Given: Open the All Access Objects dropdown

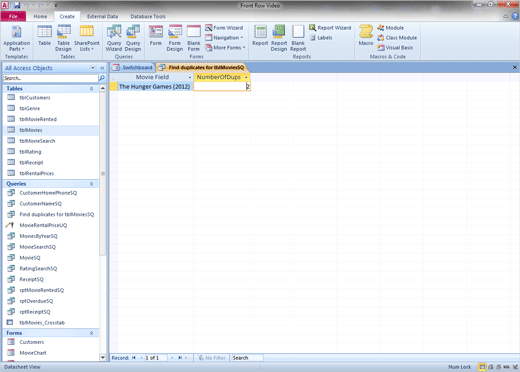Looking at the screenshot, I should pyautogui.click(x=93, y=68).
